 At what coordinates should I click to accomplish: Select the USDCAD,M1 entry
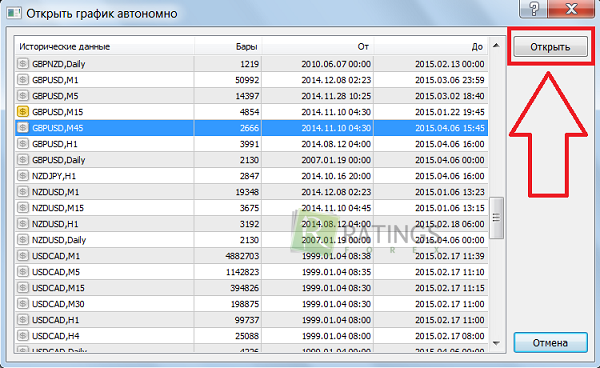(x=251, y=256)
